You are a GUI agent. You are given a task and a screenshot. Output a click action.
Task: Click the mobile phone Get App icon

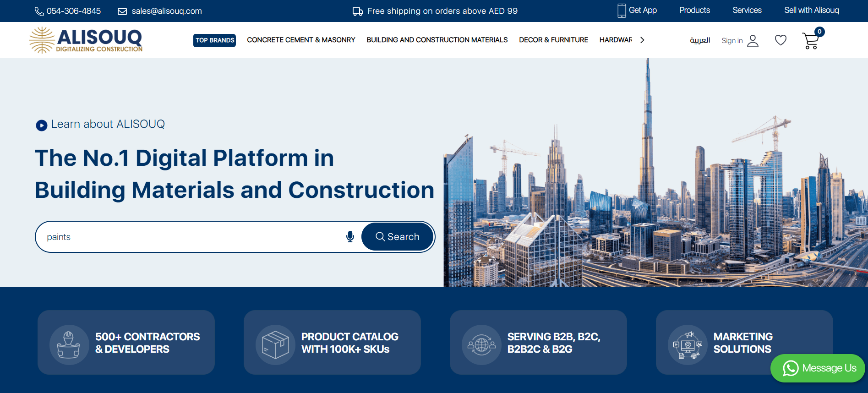622,11
